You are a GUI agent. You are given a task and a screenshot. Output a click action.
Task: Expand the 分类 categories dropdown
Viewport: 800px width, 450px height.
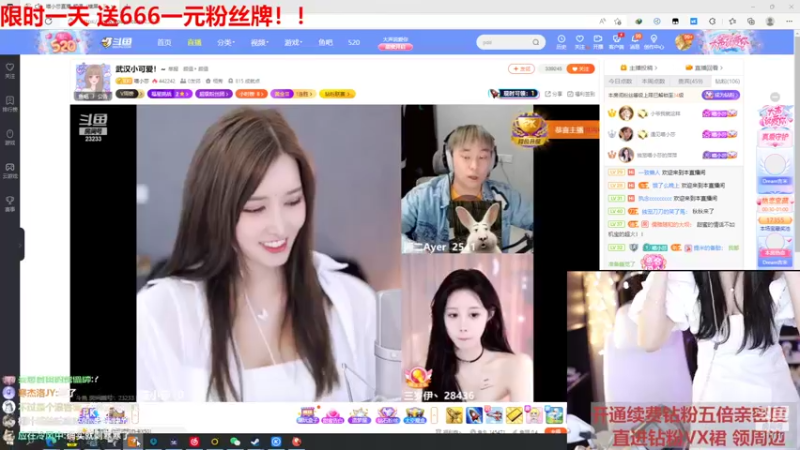pos(226,42)
